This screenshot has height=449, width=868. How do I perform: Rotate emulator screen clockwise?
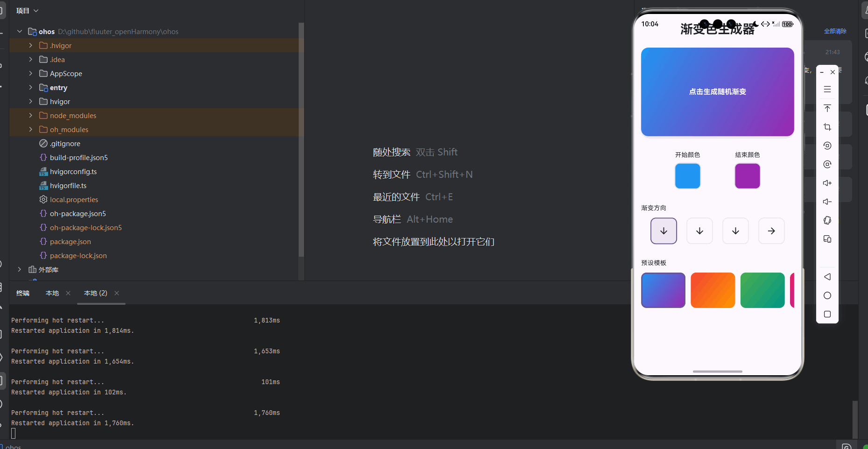827,164
